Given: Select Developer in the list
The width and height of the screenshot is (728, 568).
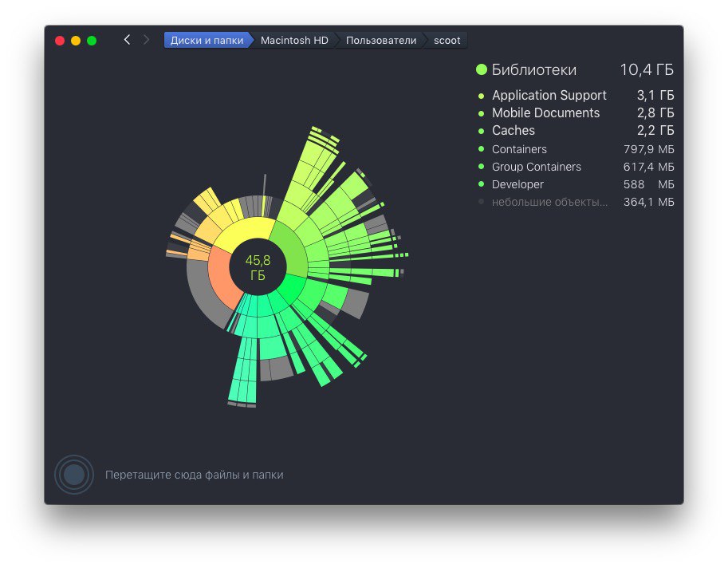Looking at the screenshot, I should [575, 184].
